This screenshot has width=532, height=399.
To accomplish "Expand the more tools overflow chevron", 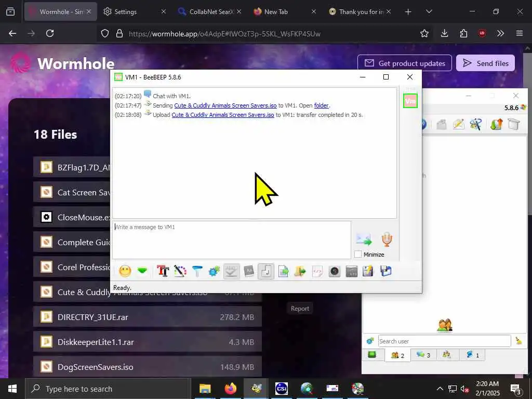I will (x=500, y=33).
